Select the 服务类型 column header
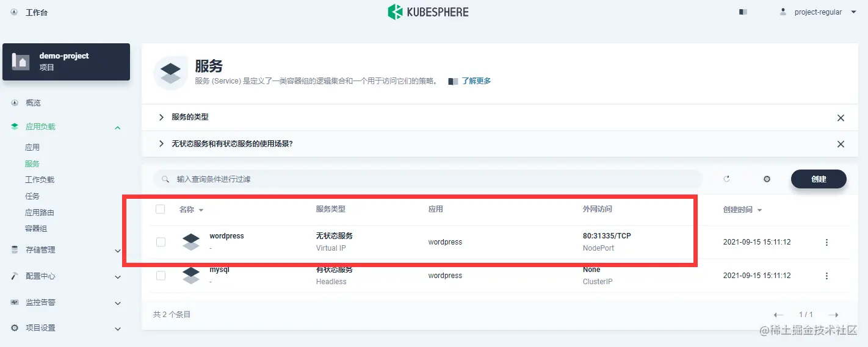868x347 pixels. click(330, 209)
